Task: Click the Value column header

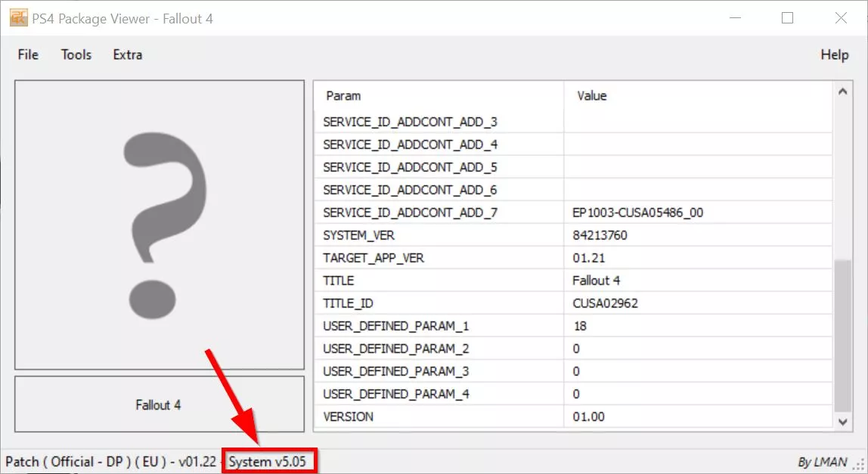Action: [592, 96]
